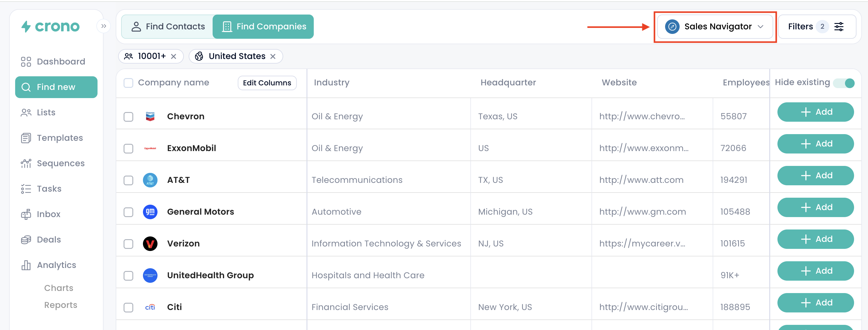
Task: Open the Charts sub-item
Action: [59, 288]
